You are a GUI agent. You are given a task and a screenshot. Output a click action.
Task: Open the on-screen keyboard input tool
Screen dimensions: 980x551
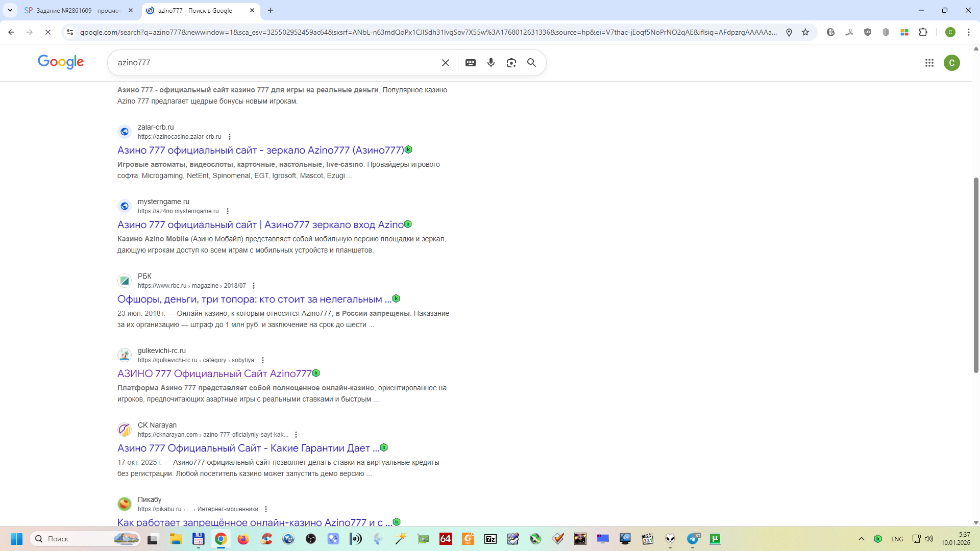[x=471, y=63]
